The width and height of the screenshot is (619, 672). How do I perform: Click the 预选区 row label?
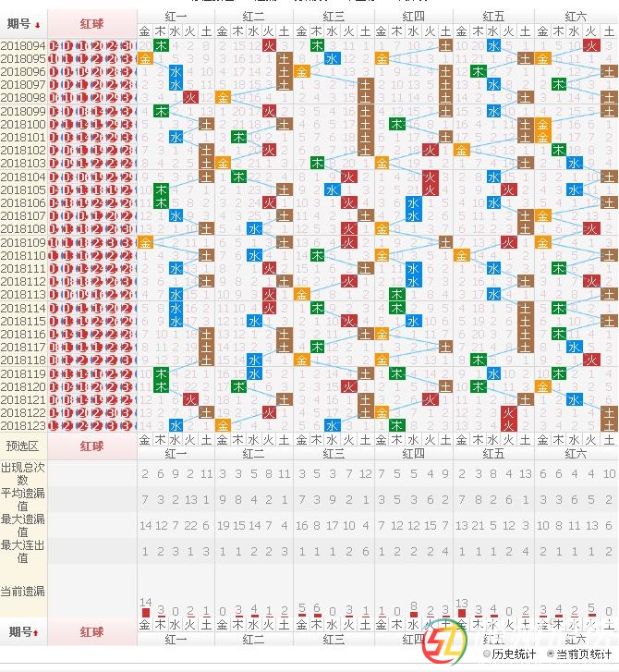[x=23, y=446]
